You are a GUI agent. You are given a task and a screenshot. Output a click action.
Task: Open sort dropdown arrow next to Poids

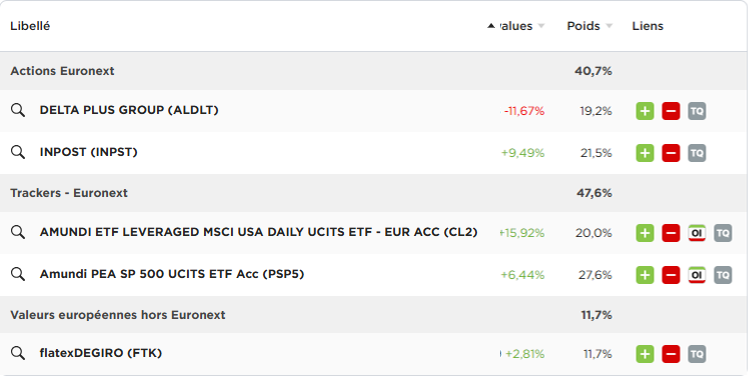coord(609,26)
